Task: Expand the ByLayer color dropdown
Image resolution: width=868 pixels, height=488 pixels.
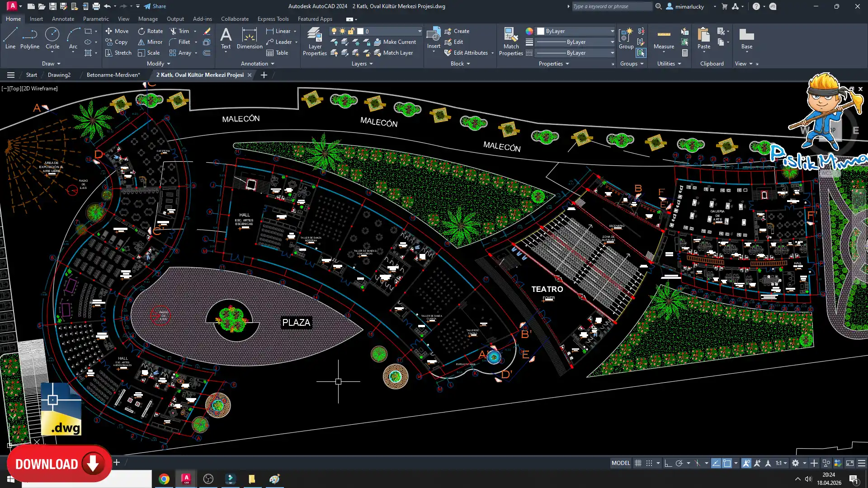Action: (x=612, y=31)
